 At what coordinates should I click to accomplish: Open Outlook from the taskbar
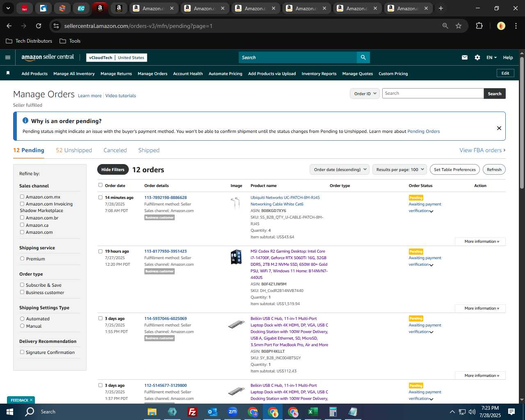coord(212,412)
